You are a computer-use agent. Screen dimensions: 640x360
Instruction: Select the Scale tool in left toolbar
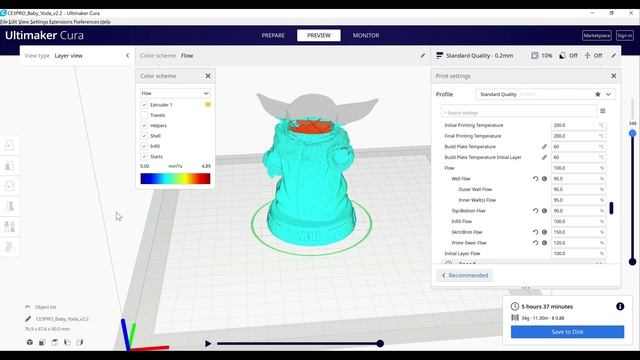9,165
